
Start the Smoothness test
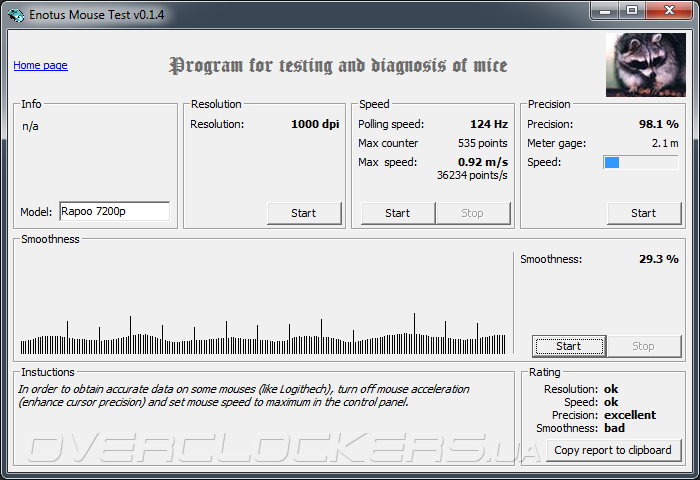[569, 346]
